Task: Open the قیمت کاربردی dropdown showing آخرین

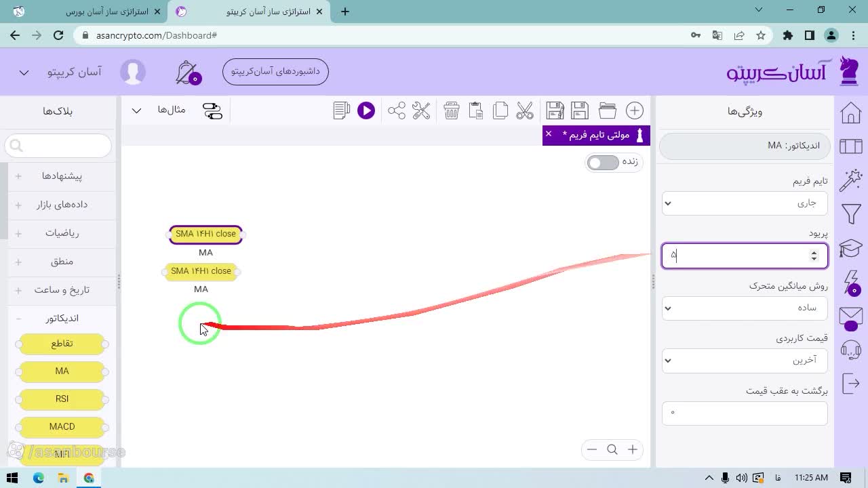Action: [745, 360]
